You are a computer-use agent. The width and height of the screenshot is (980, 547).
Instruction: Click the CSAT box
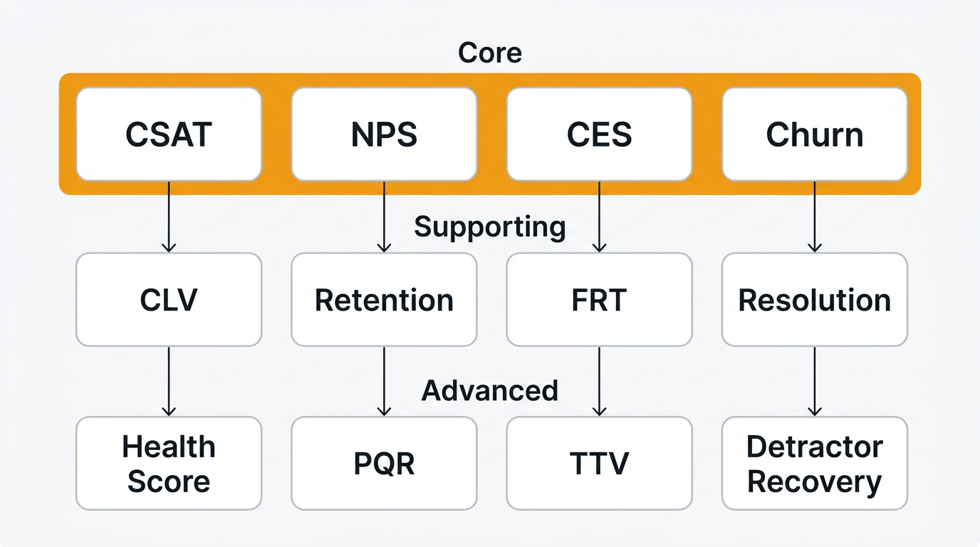tap(169, 135)
